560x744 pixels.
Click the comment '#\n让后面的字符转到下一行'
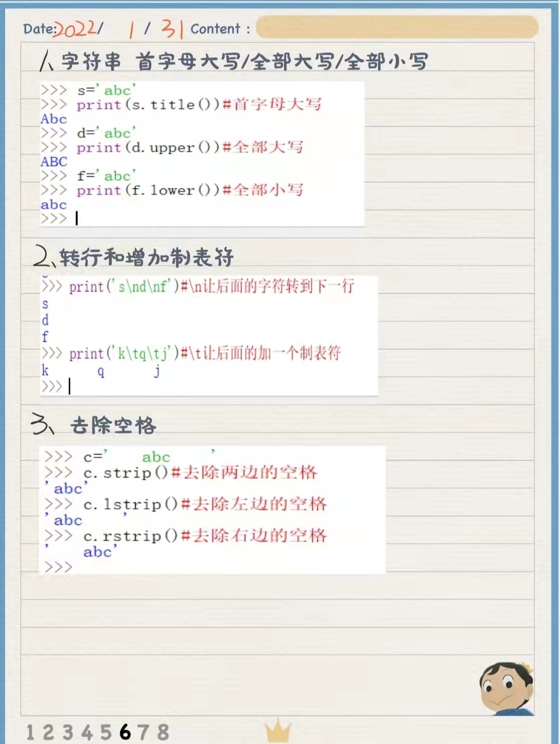[267, 287]
